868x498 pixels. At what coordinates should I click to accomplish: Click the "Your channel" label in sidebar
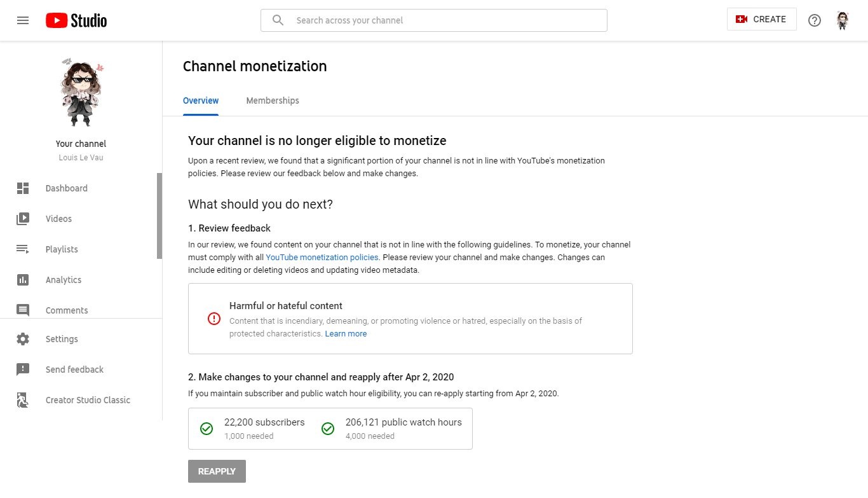pyautogui.click(x=81, y=144)
